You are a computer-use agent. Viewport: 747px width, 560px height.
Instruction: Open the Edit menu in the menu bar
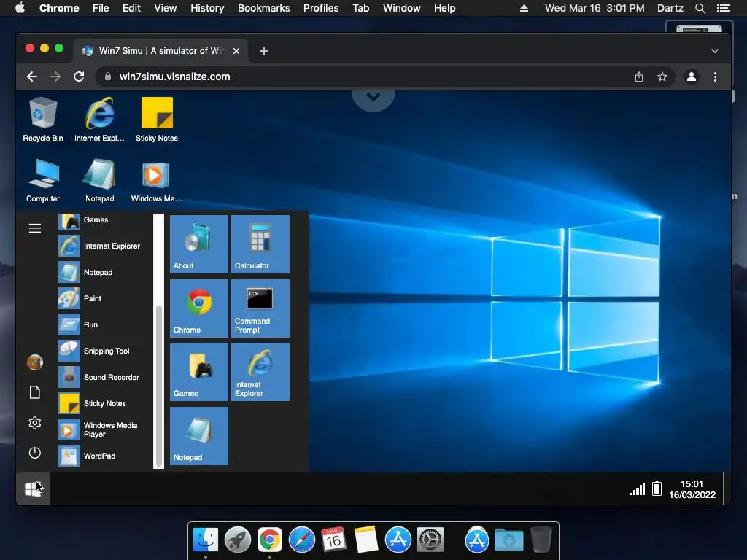[x=131, y=8]
